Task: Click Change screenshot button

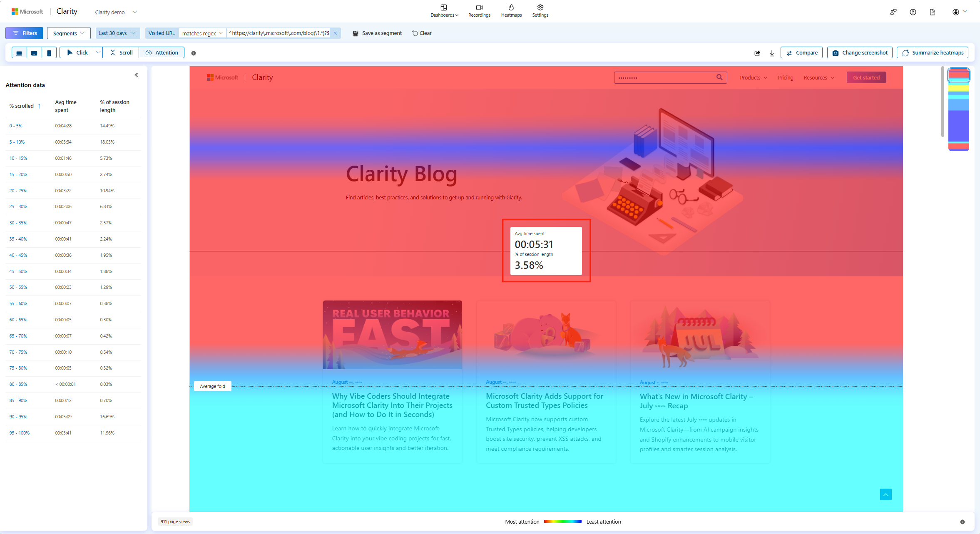Action: 860,53
